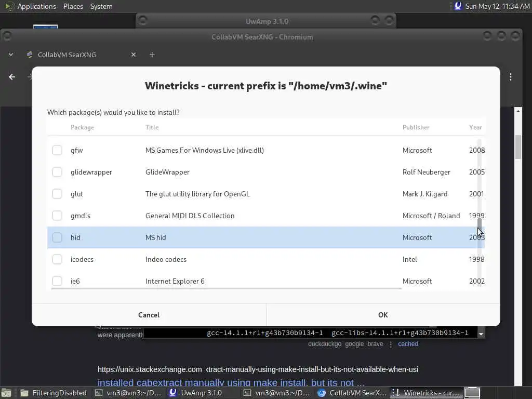The image size is (532, 399).
Task: Click the Chromium page vertical scrollbar thumb
Action: pyautogui.click(x=518, y=147)
